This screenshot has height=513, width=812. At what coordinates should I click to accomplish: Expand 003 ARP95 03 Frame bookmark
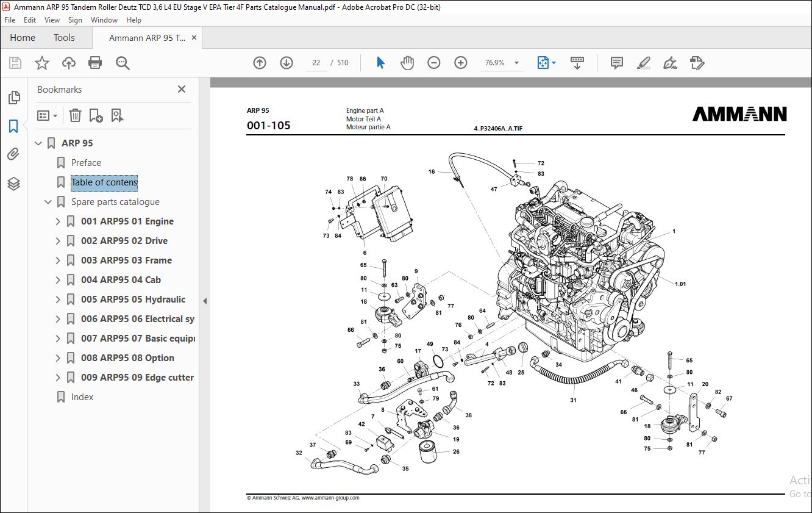coord(58,260)
